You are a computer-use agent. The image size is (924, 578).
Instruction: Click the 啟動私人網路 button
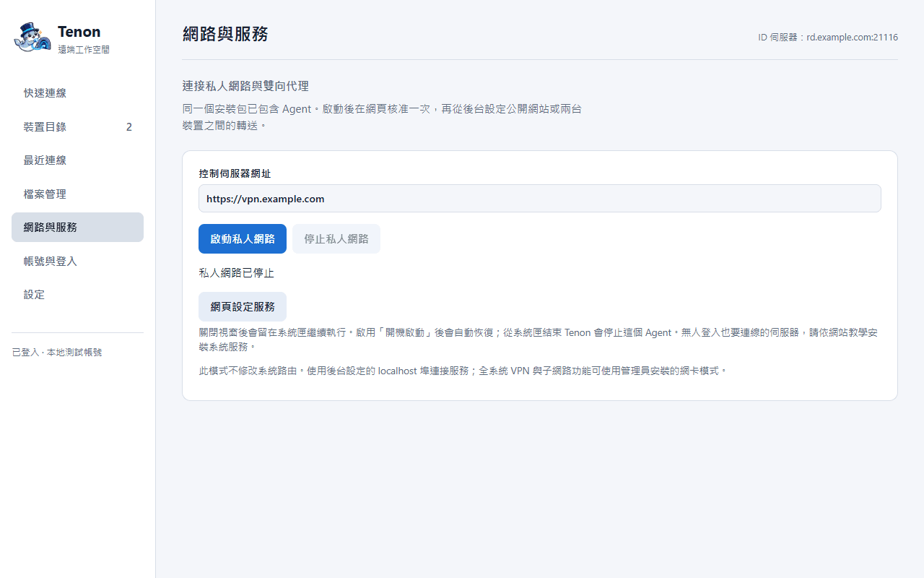243,238
